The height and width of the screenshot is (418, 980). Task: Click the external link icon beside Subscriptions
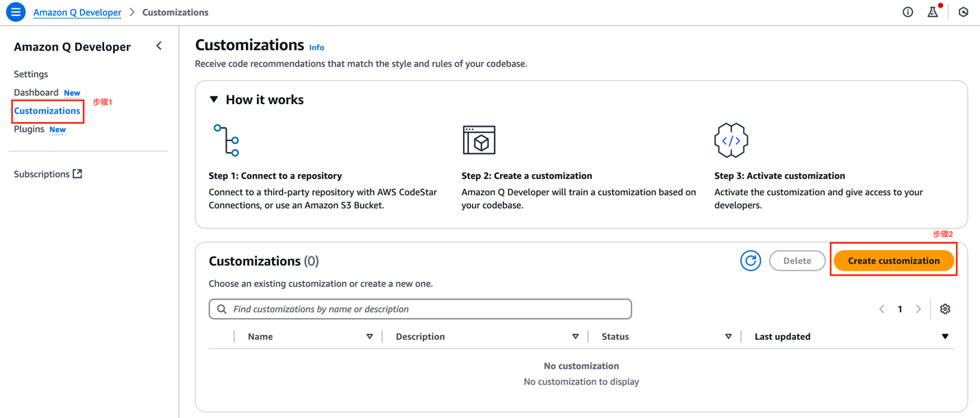(77, 174)
